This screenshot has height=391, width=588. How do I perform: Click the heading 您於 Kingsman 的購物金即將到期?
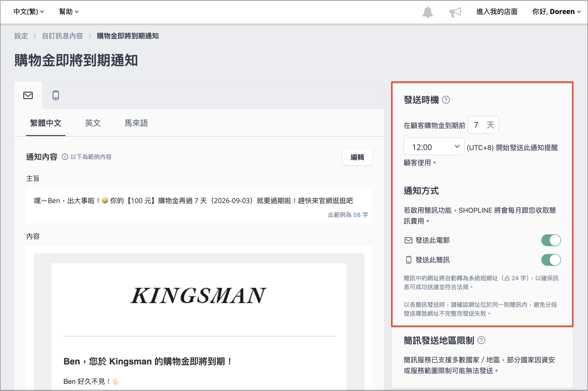click(x=148, y=361)
